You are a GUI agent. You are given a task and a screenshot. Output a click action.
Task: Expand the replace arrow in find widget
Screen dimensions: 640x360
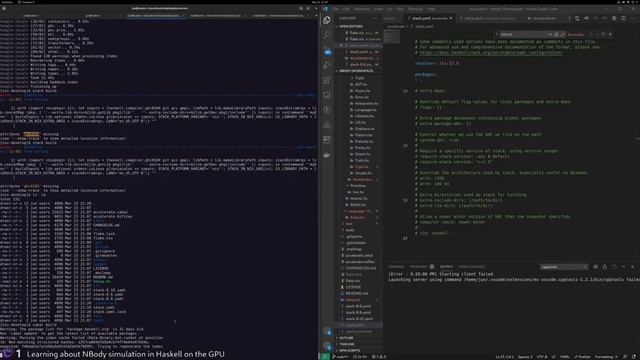498,35
